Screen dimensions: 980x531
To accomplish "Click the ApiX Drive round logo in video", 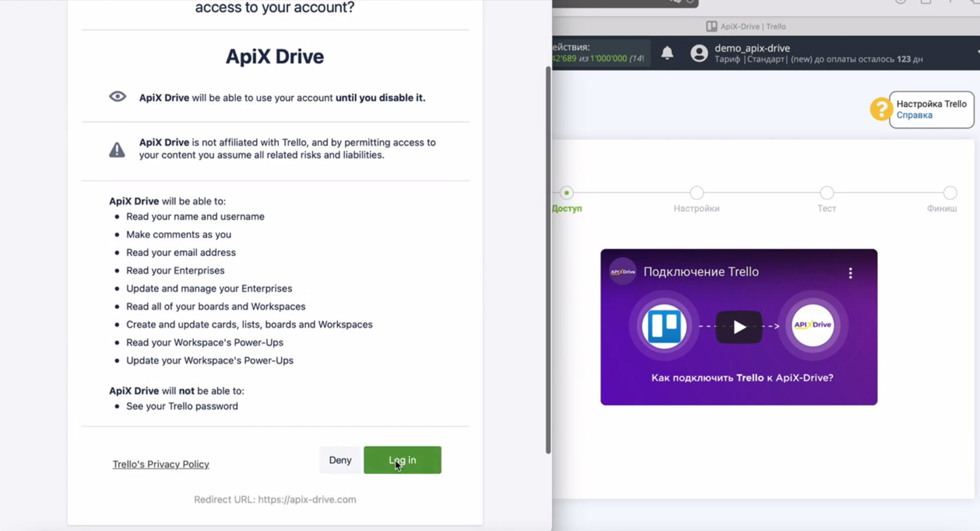I will (813, 325).
